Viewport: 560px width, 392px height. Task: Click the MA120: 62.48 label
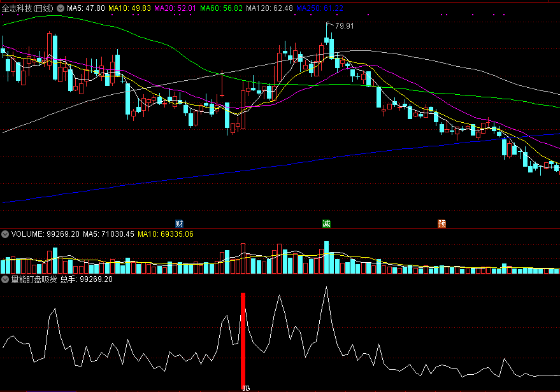point(269,8)
